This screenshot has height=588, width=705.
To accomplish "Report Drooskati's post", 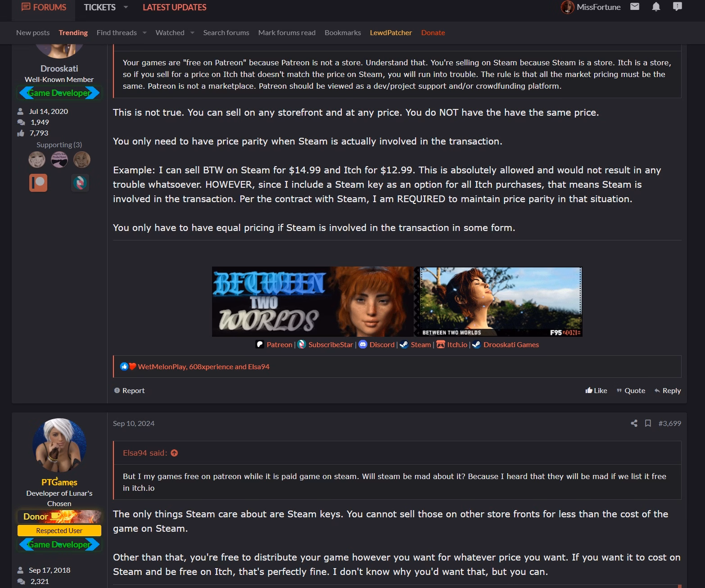I will coord(129,390).
